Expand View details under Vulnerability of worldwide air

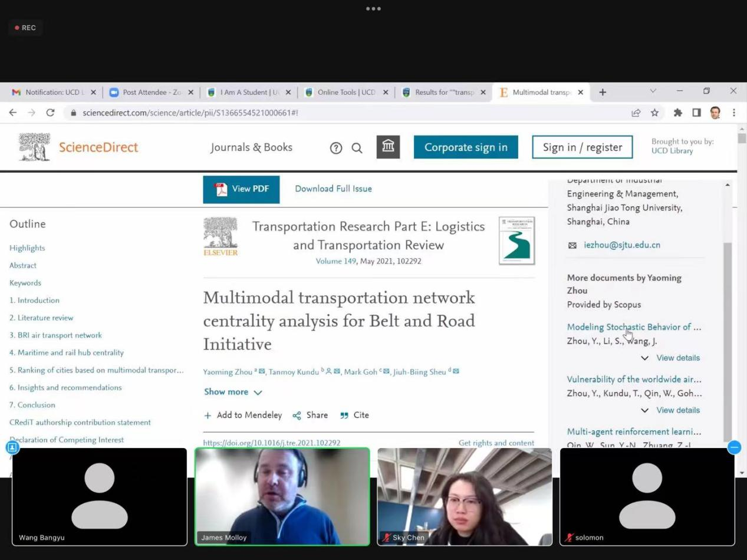tap(677, 410)
